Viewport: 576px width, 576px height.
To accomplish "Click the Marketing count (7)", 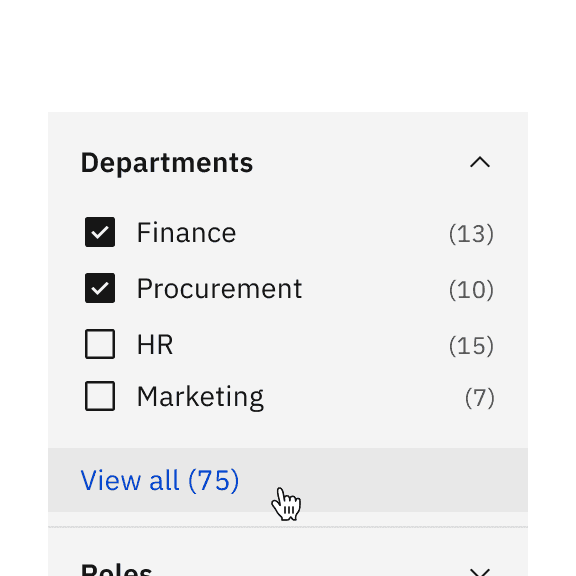I will [479, 397].
